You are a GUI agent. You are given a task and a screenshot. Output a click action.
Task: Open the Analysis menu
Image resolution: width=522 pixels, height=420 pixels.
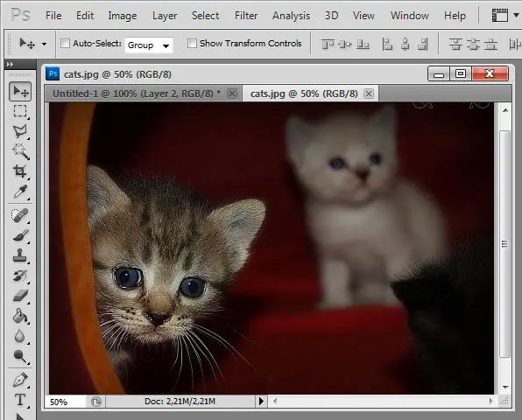(291, 16)
